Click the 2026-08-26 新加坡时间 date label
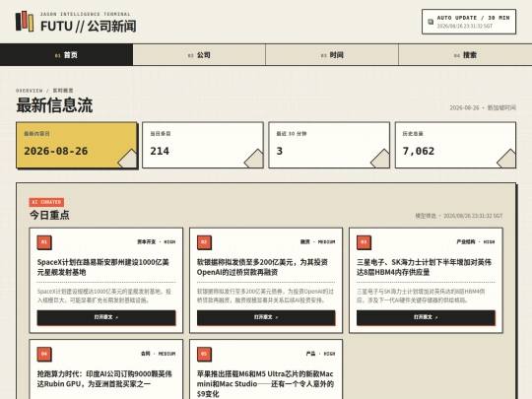Viewport: 532px width, 399px height. click(483, 108)
